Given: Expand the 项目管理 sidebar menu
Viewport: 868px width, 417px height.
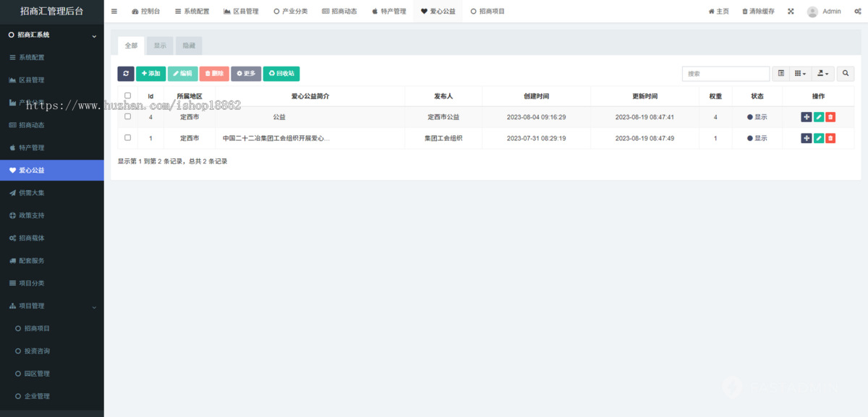Looking at the screenshot, I should [x=43, y=305].
